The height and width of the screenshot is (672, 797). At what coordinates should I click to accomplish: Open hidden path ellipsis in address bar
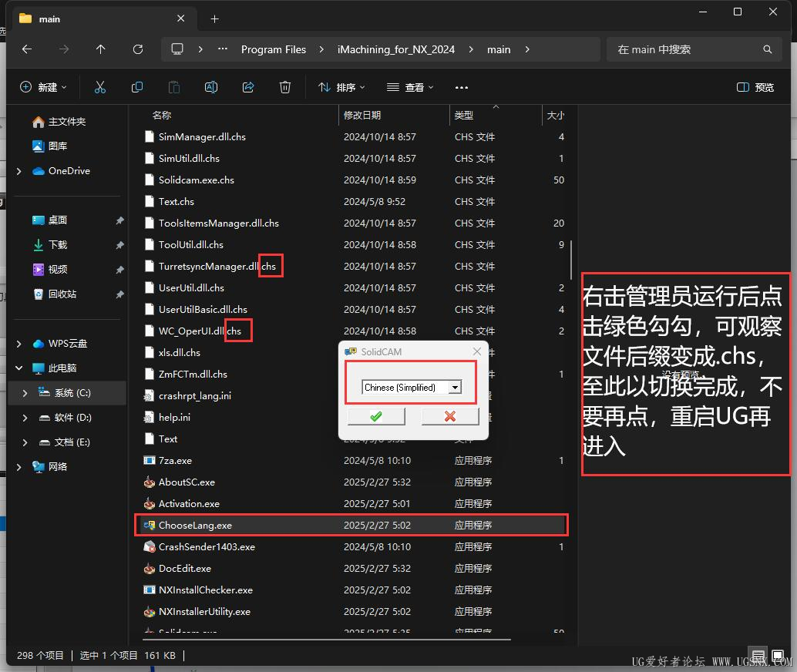pyautogui.click(x=223, y=49)
